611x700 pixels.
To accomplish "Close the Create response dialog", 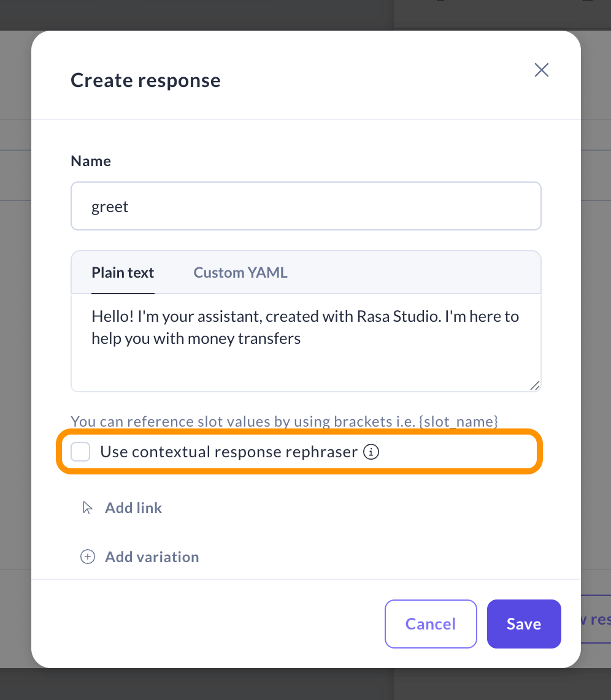I will click(541, 70).
